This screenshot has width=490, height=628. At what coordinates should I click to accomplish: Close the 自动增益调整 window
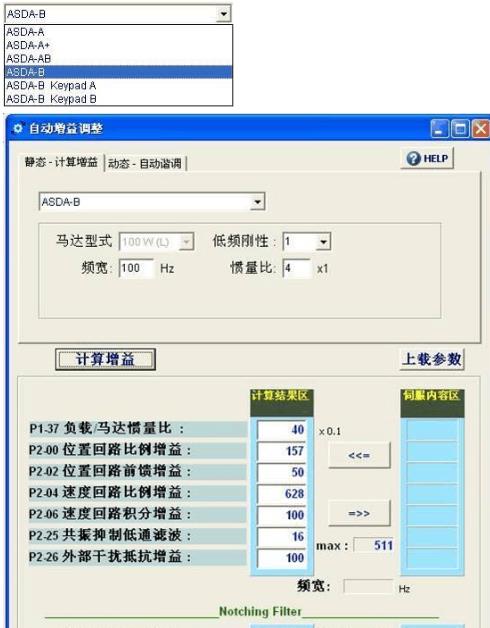point(480,129)
